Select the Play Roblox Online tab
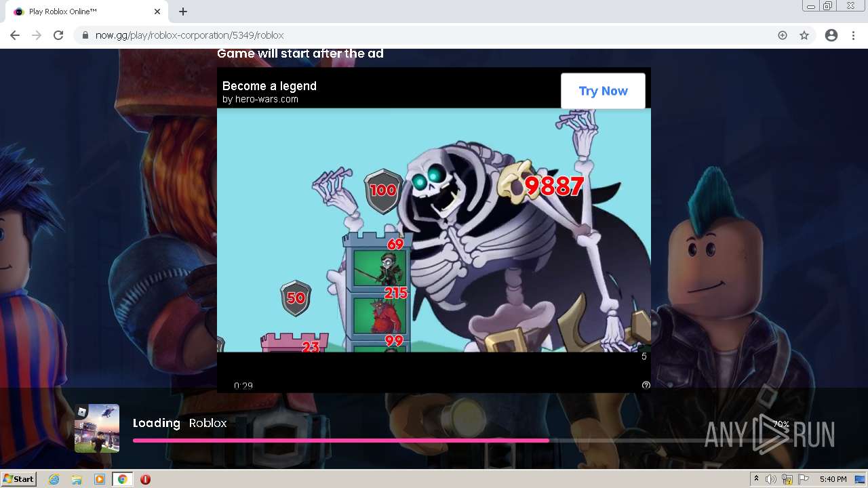Viewport: 868px width, 488px height. point(87,12)
